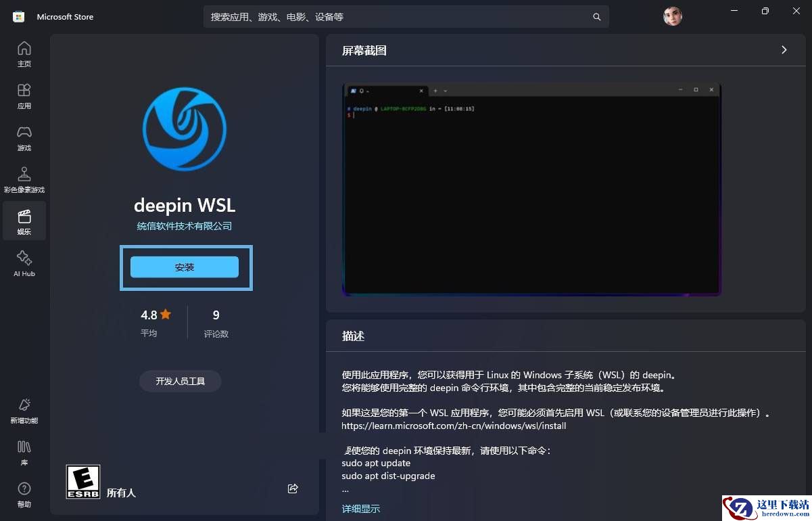Viewport: 812px width, 521px height.
Task: Open the learn.microsoft.com WSL install link
Action: click(x=454, y=426)
